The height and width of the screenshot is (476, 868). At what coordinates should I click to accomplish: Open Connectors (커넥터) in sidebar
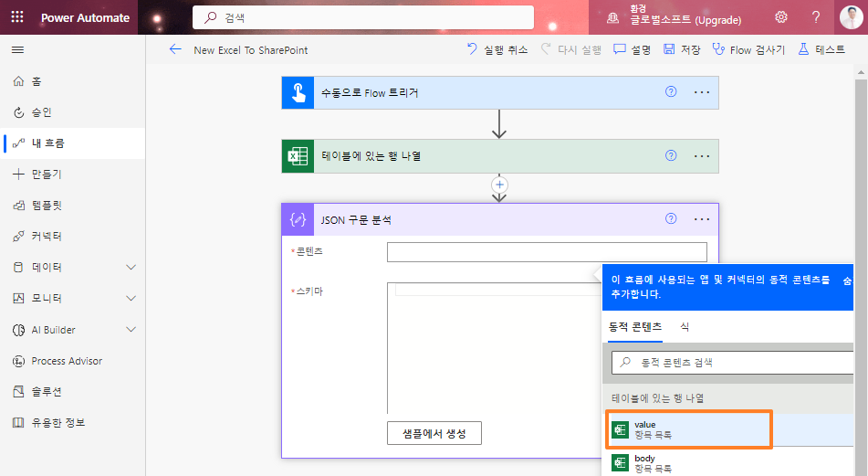point(73,236)
